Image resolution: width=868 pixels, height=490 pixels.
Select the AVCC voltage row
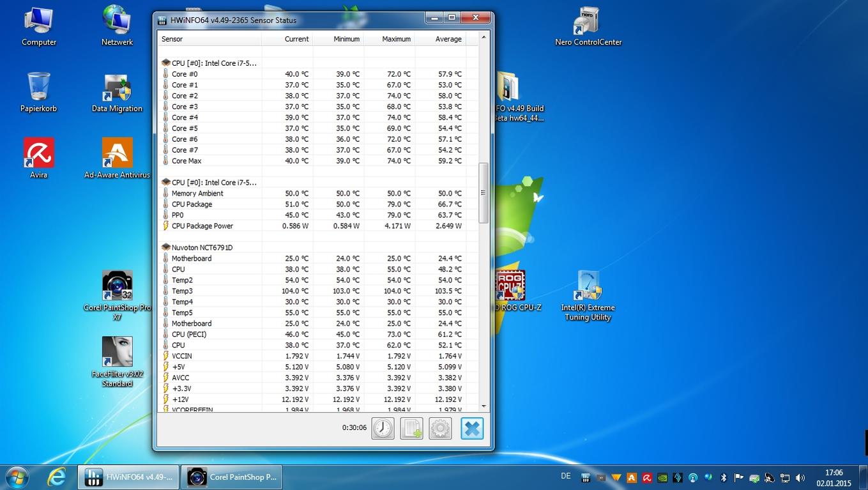(x=313, y=378)
